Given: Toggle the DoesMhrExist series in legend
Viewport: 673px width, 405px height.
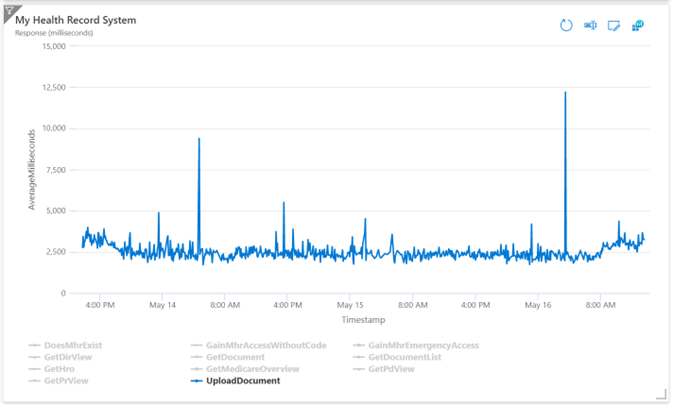Looking at the screenshot, I should pyautogui.click(x=73, y=345).
